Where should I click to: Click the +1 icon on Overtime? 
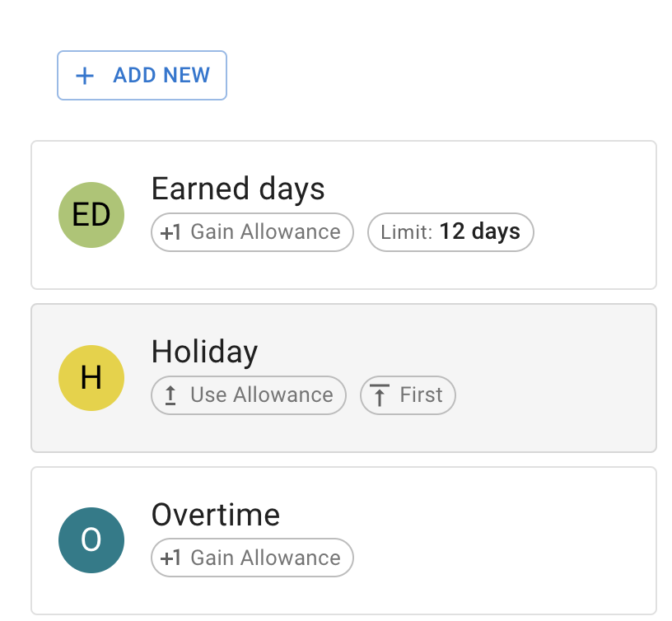[x=170, y=558]
